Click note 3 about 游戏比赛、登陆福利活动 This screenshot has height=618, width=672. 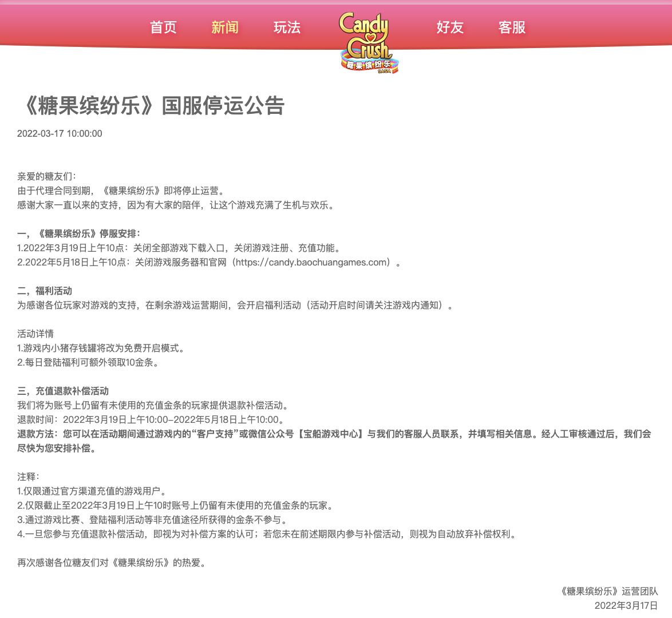point(153,520)
